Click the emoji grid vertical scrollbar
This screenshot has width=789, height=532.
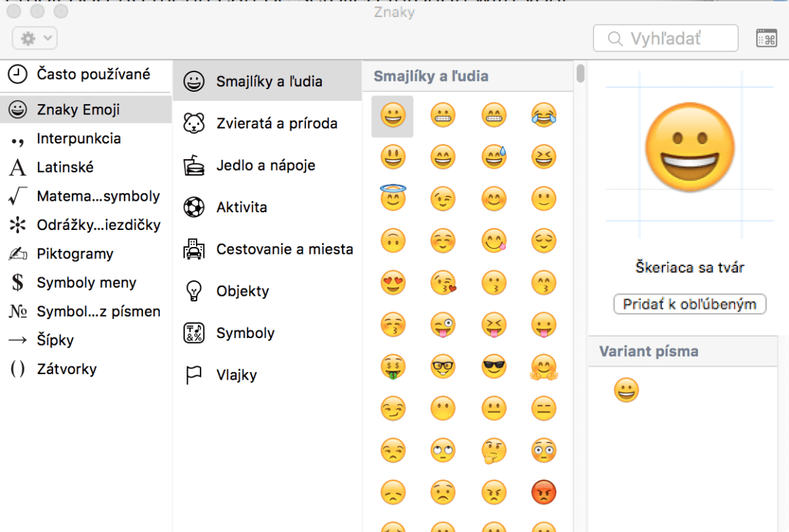pyautogui.click(x=580, y=73)
